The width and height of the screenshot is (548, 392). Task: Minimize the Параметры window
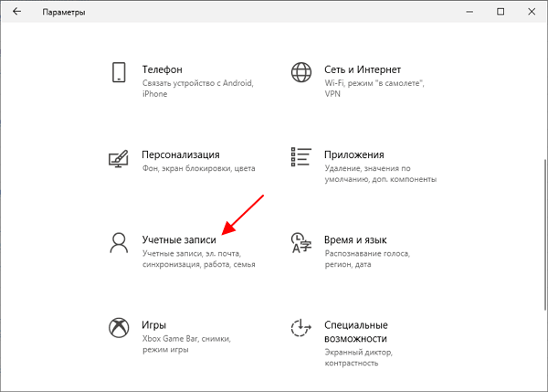(469, 12)
